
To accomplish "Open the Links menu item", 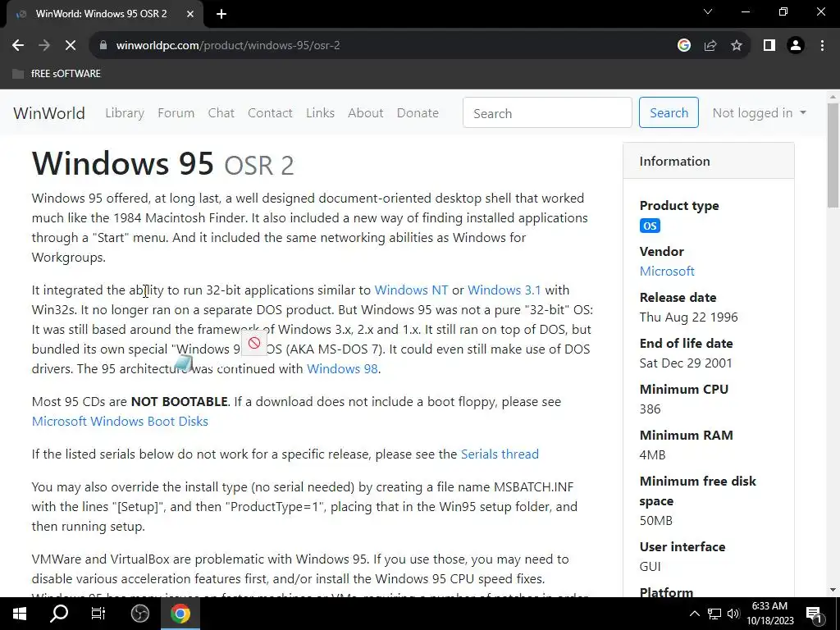I will [x=321, y=113].
